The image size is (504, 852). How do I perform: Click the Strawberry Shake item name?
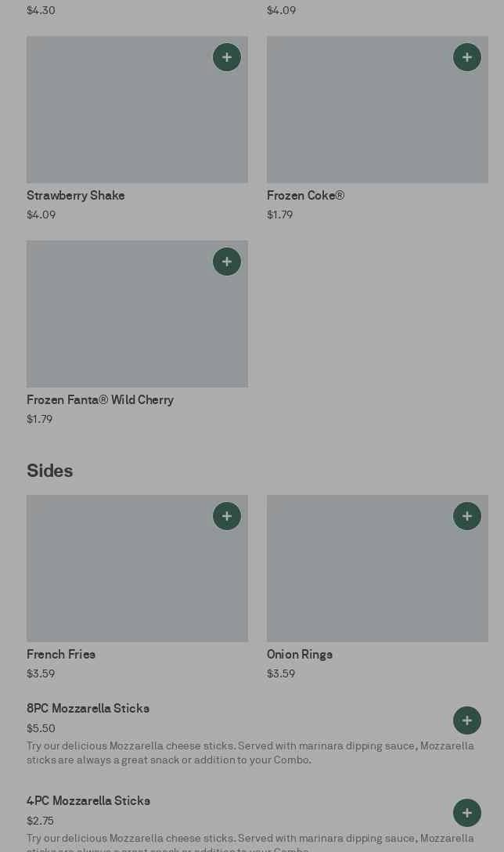[76, 196]
